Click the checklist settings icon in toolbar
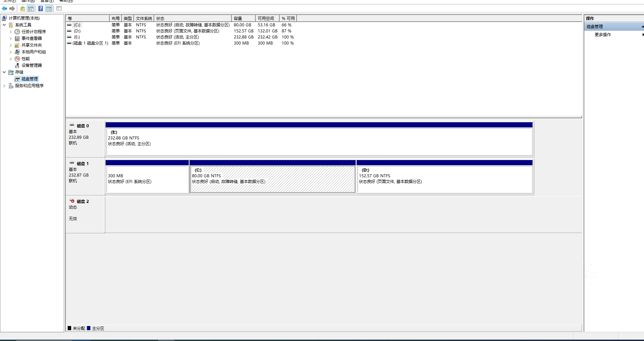 click(59, 9)
